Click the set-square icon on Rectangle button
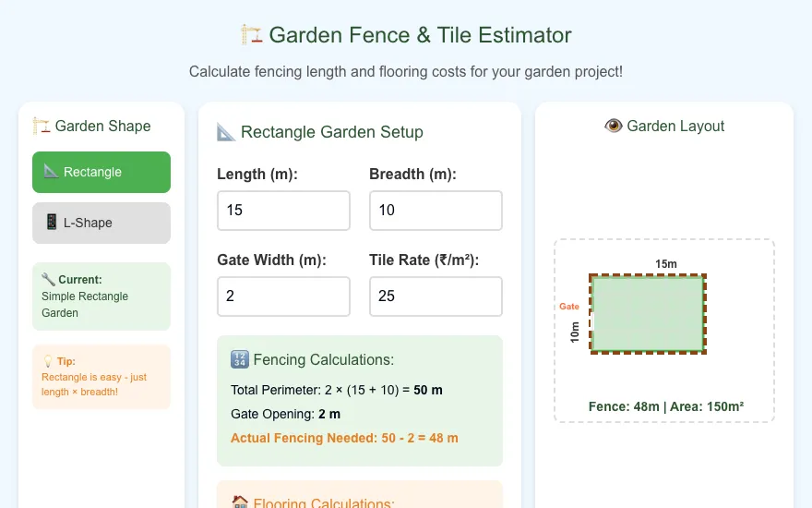 tap(51, 171)
